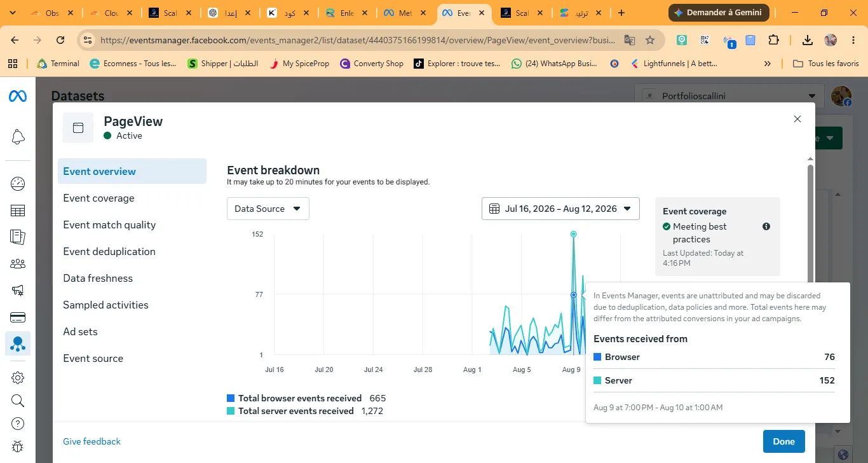
Task: Select Event overview in side menu
Action: (x=132, y=171)
